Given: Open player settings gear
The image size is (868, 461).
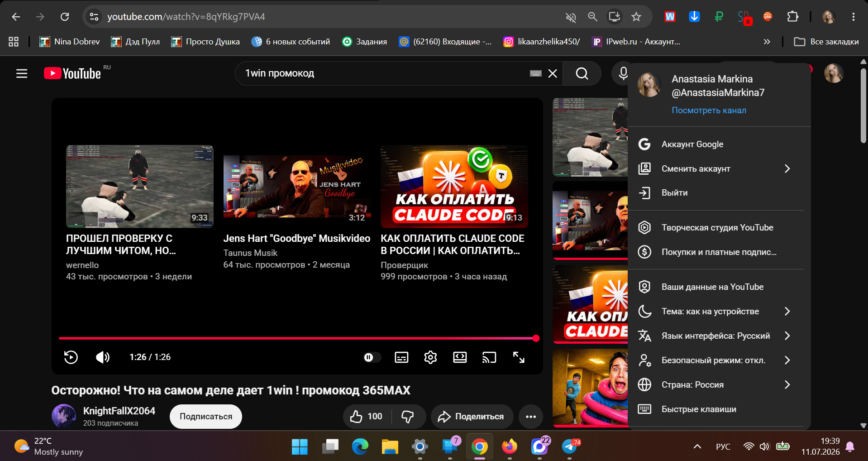Looking at the screenshot, I should pyautogui.click(x=430, y=358).
